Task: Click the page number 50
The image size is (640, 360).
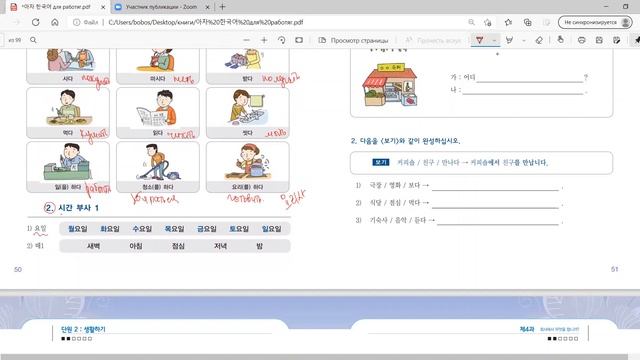Action: coord(18,269)
